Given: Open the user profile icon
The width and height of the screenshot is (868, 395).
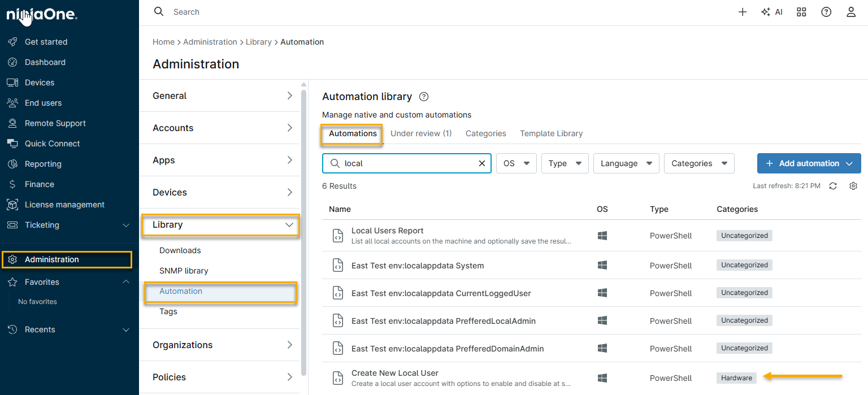Looking at the screenshot, I should pos(851,12).
